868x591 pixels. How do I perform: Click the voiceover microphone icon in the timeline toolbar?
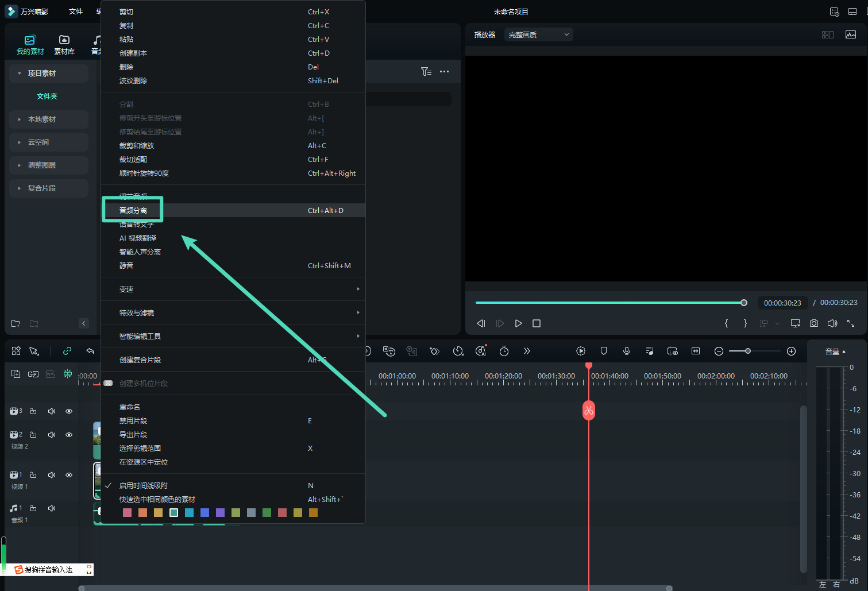click(x=627, y=351)
